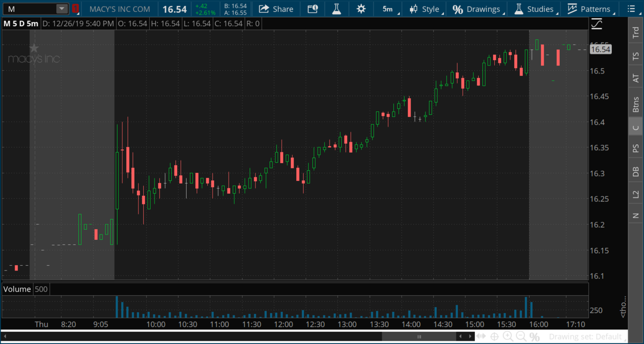Click the percent drawing tool icon in the bottom bar
Image resolution: width=644 pixels, height=344 pixels.
(535, 337)
